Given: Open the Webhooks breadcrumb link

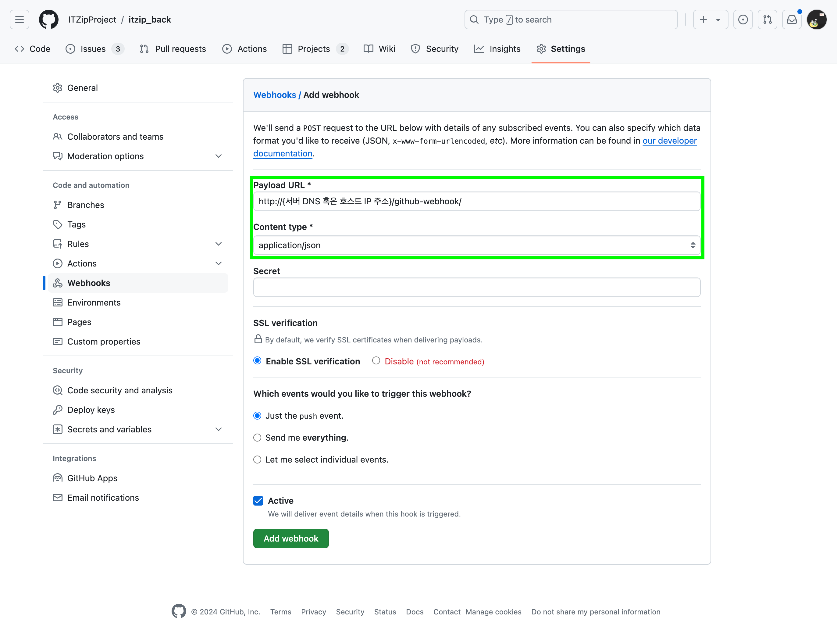Looking at the screenshot, I should (274, 95).
